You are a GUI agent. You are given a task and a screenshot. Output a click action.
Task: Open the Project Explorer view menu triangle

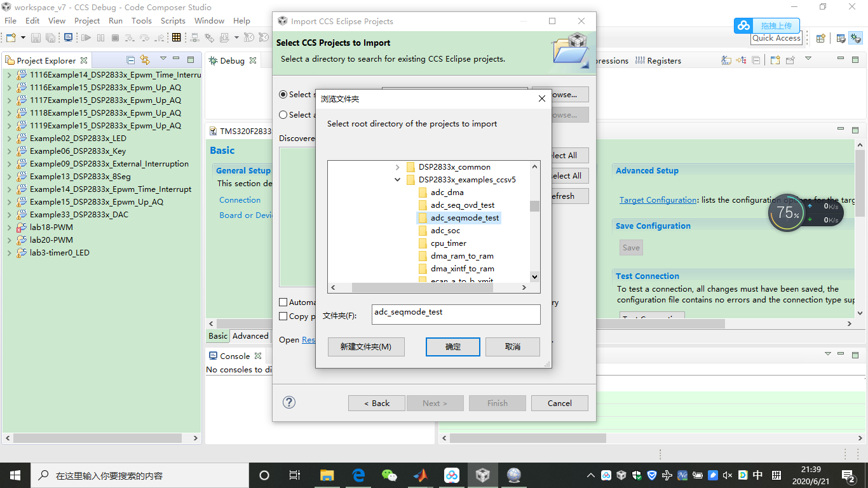(163, 59)
